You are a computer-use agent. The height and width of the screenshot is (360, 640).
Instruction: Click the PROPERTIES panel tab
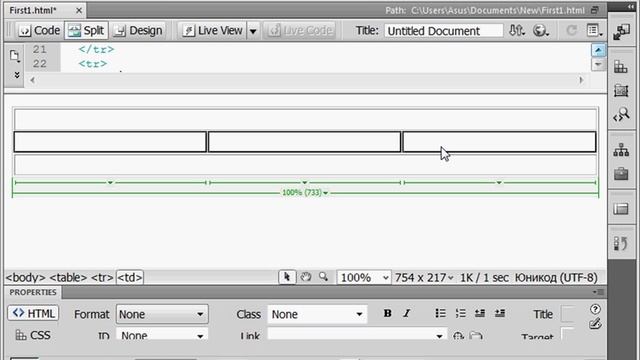[x=33, y=292]
